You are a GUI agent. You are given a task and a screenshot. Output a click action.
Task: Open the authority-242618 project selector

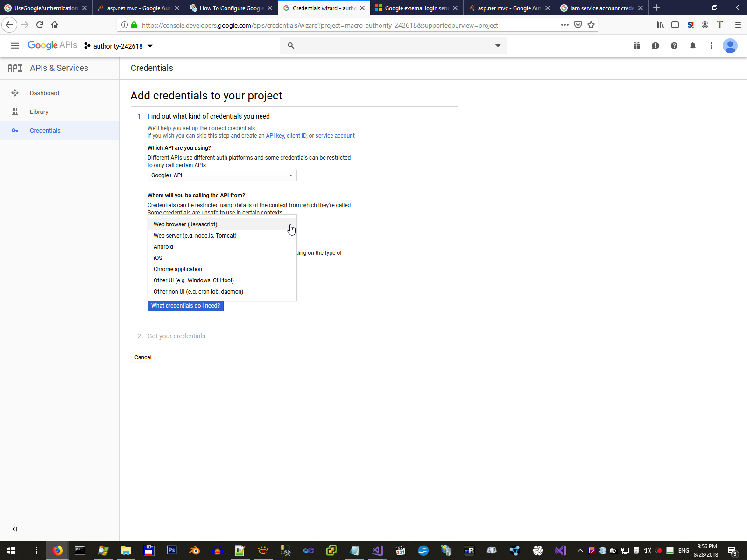pos(119,46)
